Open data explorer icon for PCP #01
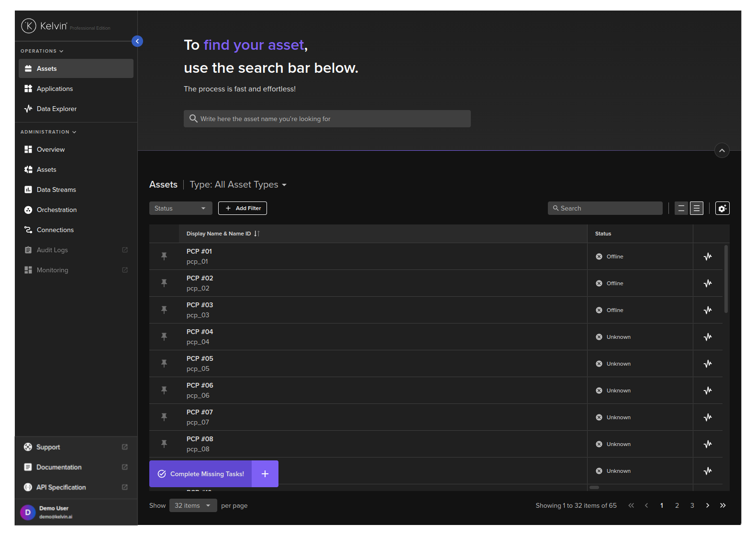The width and height of the screenshot is (756, 536). 708,257
